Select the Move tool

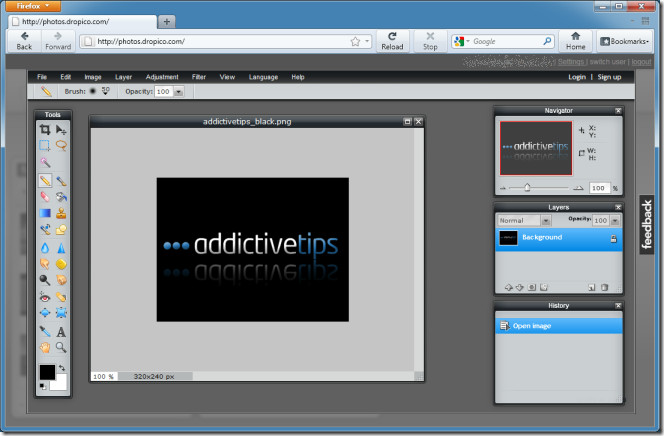[x=61, y=130]
